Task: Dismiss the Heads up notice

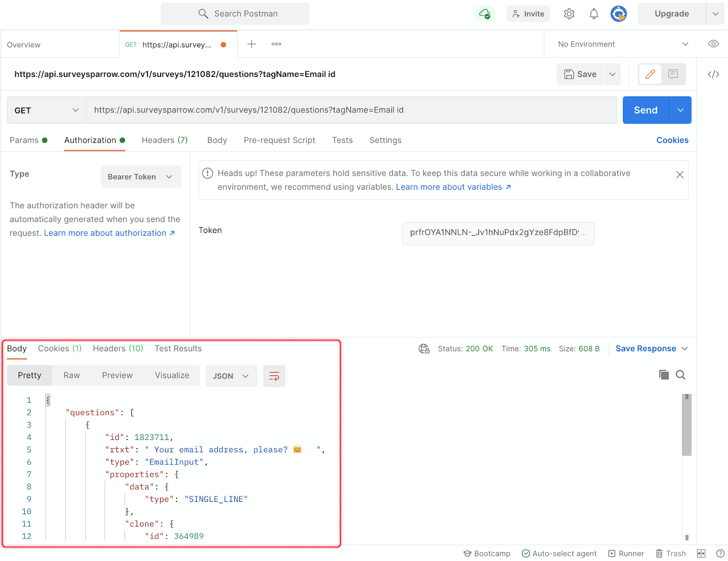Action: 680,175
